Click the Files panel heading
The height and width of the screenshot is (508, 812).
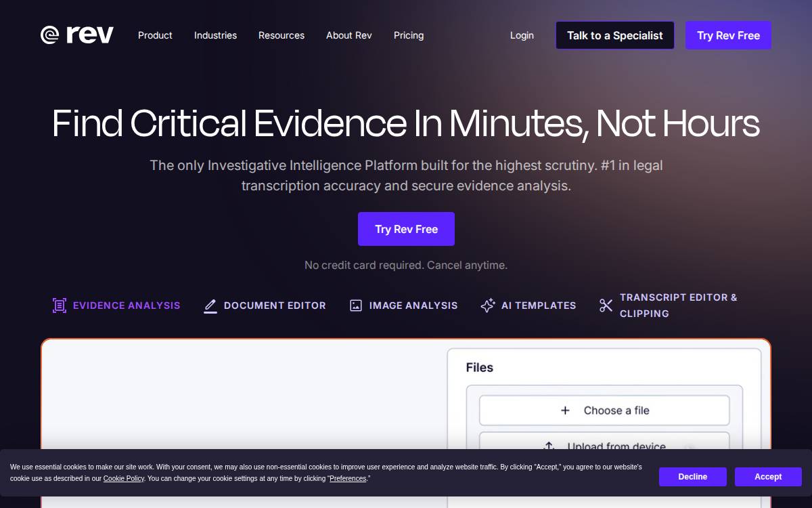(x=480, y=368)
